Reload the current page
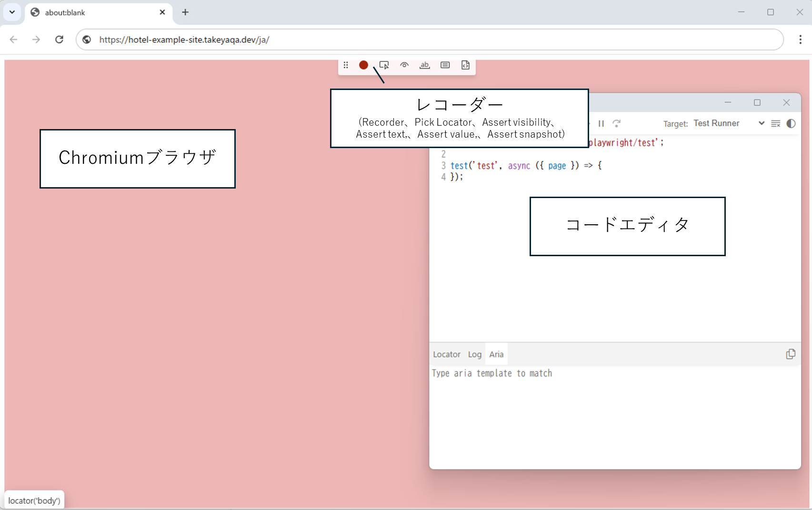 tap(59, 40)
